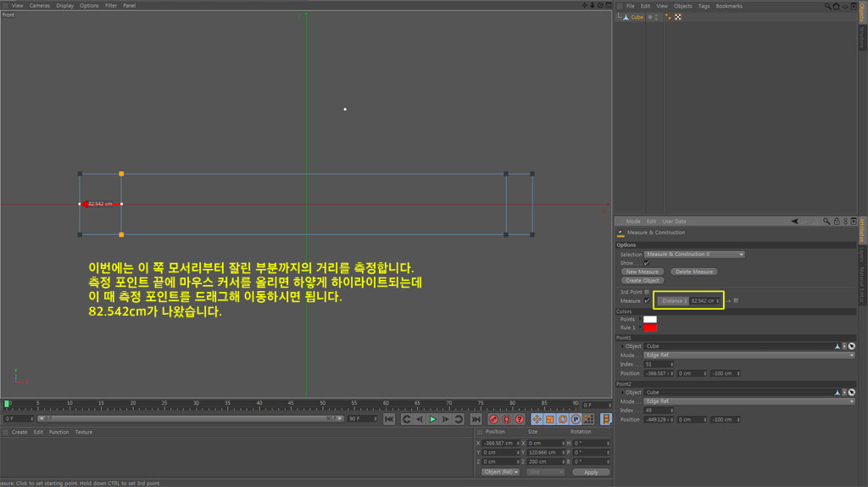Toggle position keying move icon
The image size is (868, 487).
pos(537,419)
